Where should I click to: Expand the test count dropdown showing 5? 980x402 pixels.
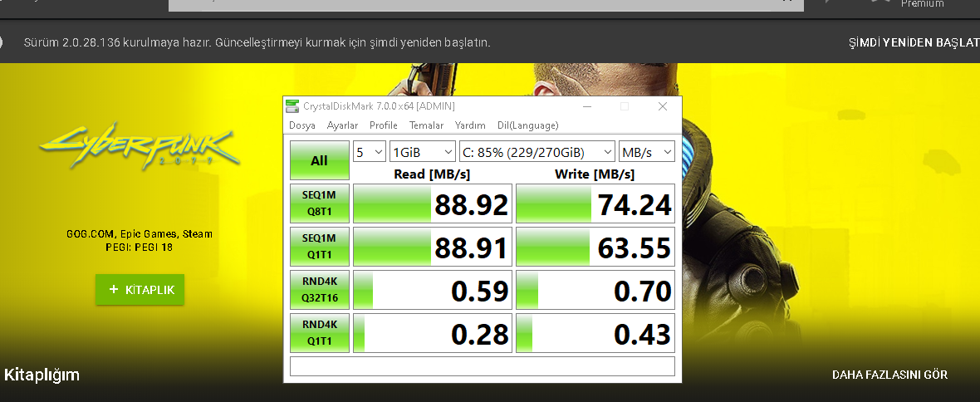click(370, 152)
